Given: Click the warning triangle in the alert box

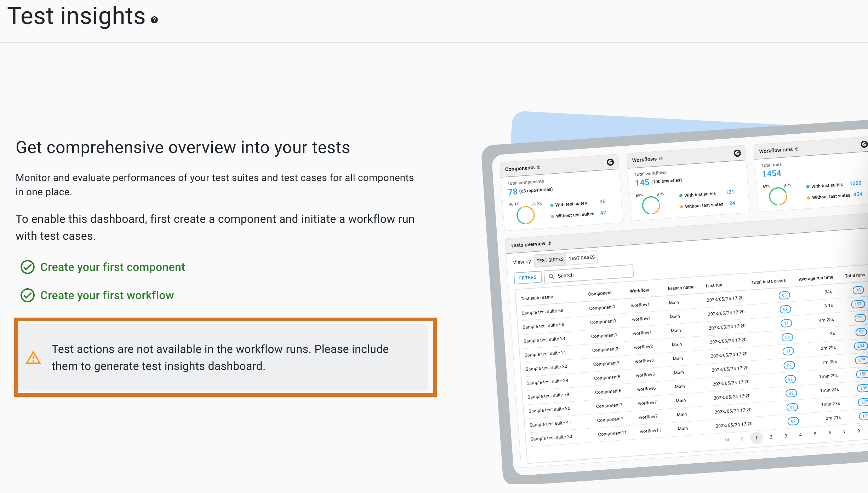Looking at the screenshot, I should pos(33,358).
